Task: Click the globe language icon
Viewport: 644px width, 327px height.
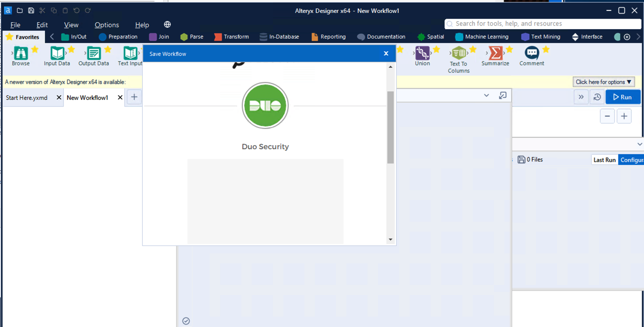Action: tap(167, 25)
